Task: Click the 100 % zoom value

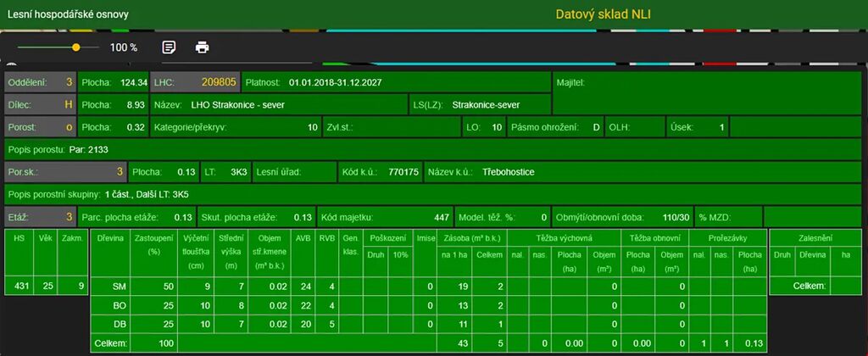Action: 124,47
